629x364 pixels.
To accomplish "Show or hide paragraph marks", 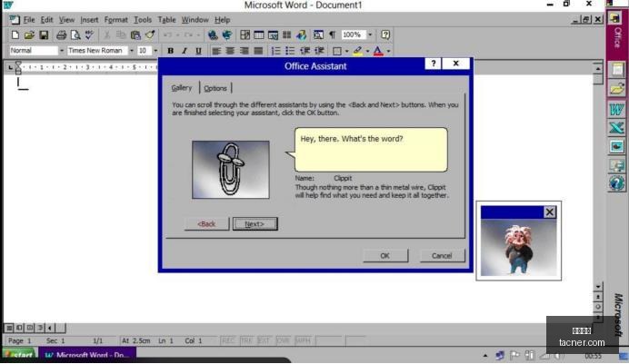I will pyautogui.click(x=332, y=34).
